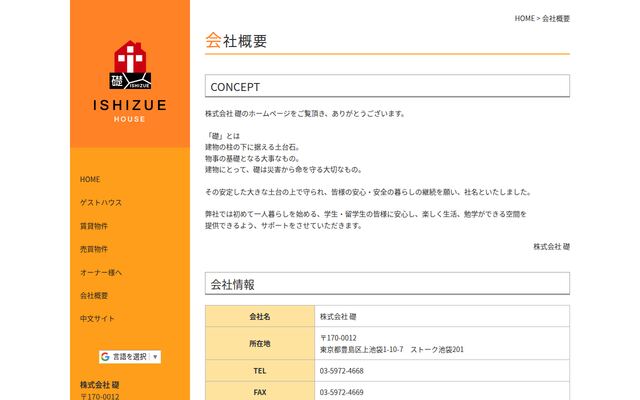Click the FAX table header cell
This screenshot has width=640, height=400.
tap(260, 392)
